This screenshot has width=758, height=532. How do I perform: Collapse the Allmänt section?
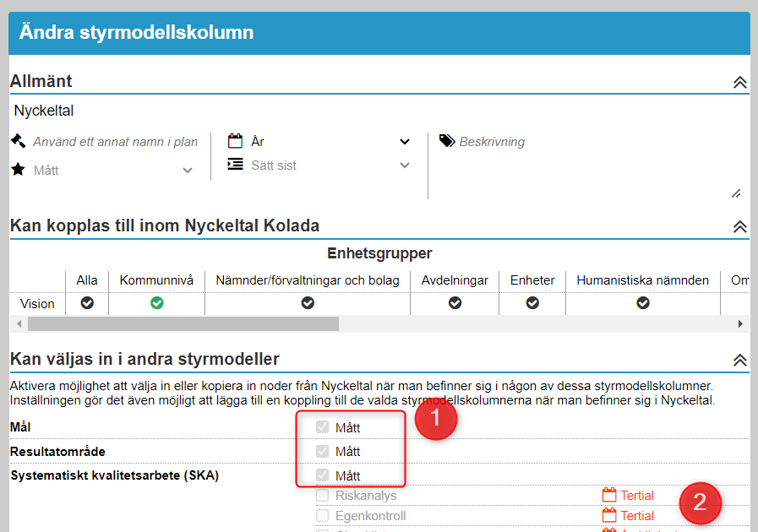(x=739, y=82)
